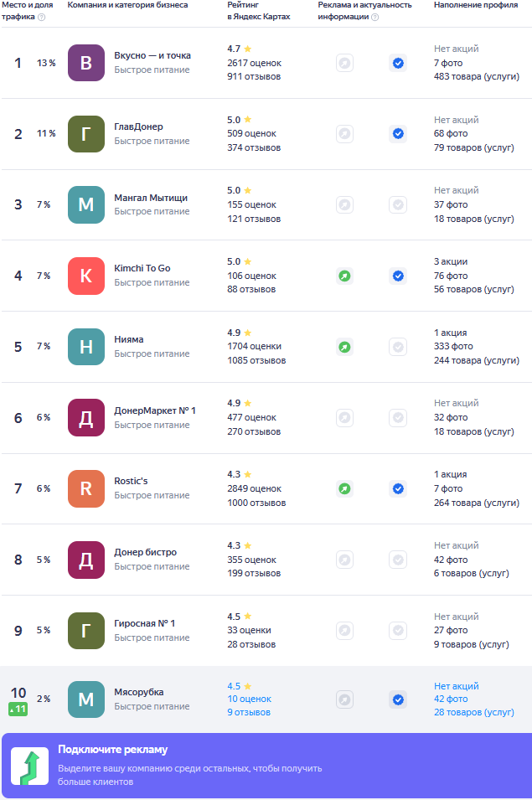The height and width of the screenshot is (800, 532).
Task: Click help icon beside Реклама и актуальность информации
Action: pos(374,17)
